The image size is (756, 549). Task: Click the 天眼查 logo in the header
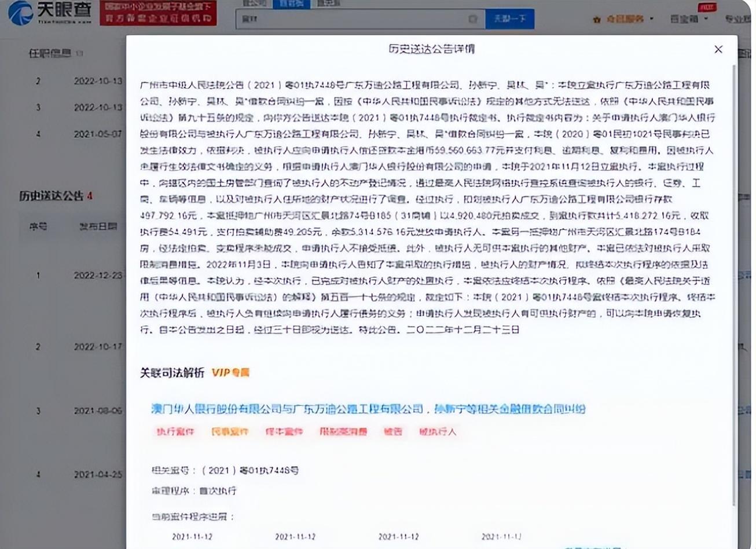tap(50, 13)
